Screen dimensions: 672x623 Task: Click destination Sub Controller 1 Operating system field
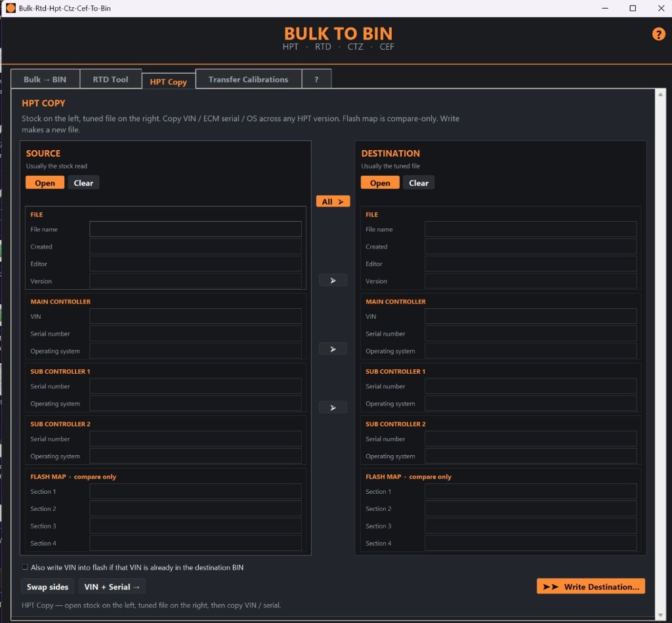pos(530,403)
